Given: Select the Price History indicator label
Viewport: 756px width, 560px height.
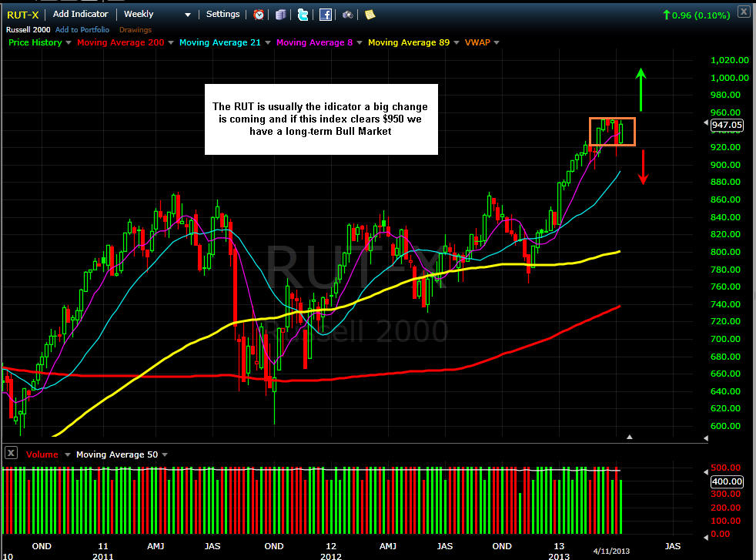Looking at the screenshot, I should [35, 42].
